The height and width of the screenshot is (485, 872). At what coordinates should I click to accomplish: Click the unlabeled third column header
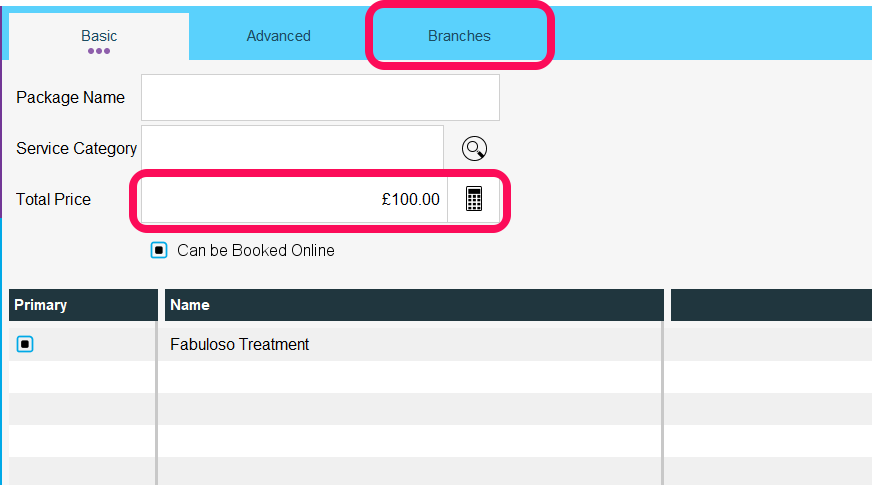tap(771, 305)
